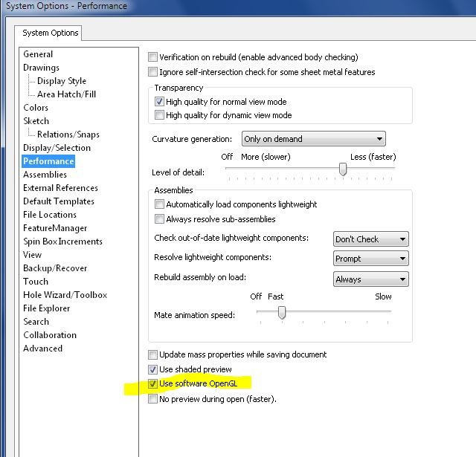Uncheck High quality for normal view mode

click(159, 101)
